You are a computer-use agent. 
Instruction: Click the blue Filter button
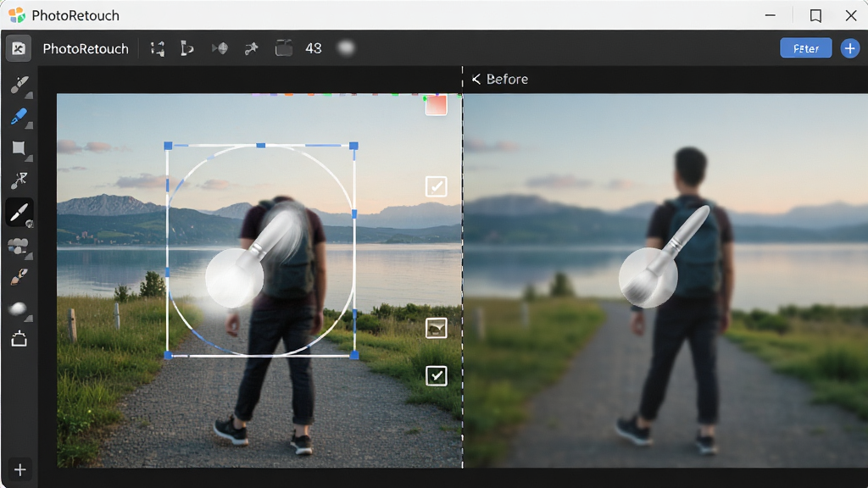pos(805,48)
